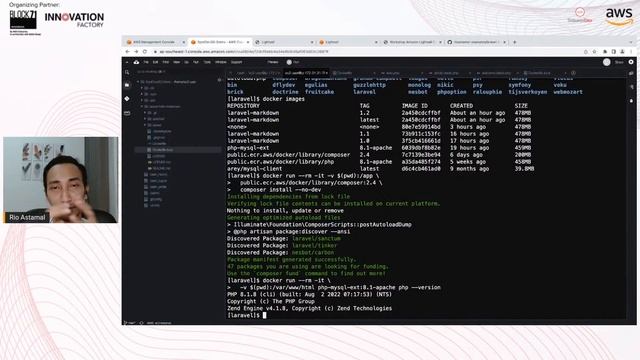The height and width of the screenshot is (360, 640).
Task: Open the browser profile icon
Action: point(622,52)
